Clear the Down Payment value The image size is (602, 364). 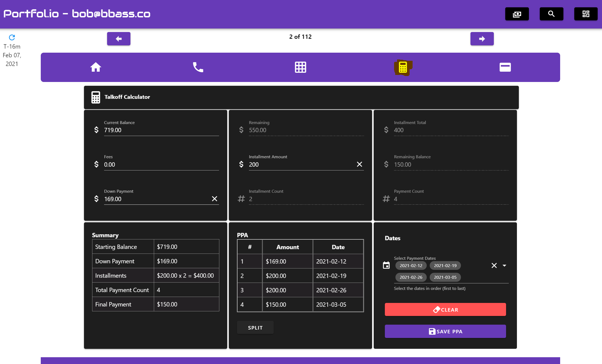214,199
